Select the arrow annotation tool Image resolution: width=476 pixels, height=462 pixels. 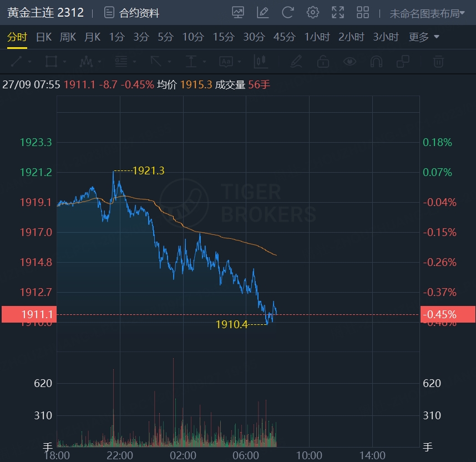tap(156, 62)
